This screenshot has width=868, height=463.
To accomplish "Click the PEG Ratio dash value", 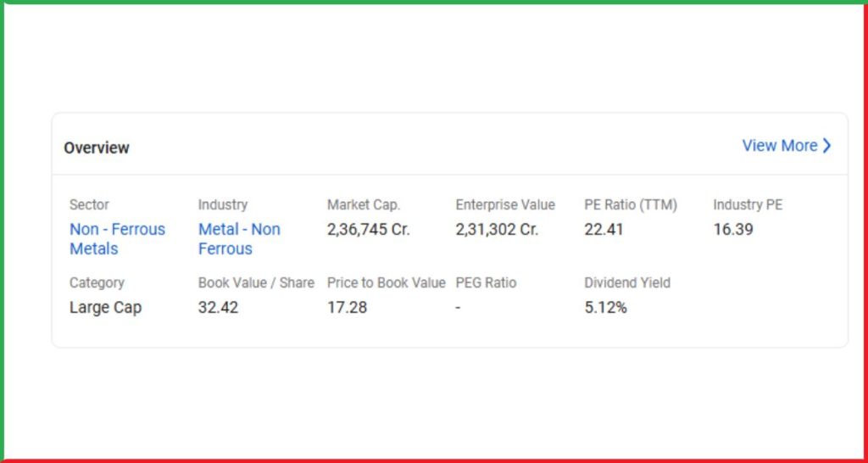I will 458,308.
